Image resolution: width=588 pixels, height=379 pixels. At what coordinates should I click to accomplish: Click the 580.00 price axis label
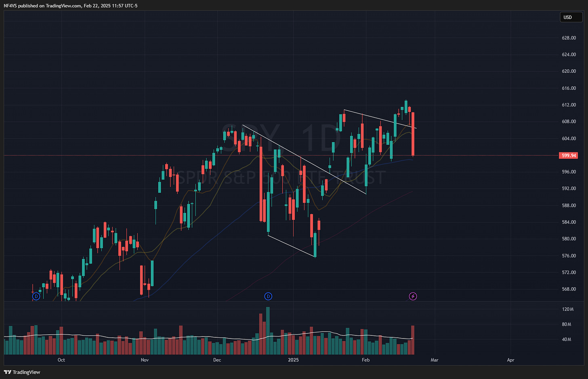569,239
